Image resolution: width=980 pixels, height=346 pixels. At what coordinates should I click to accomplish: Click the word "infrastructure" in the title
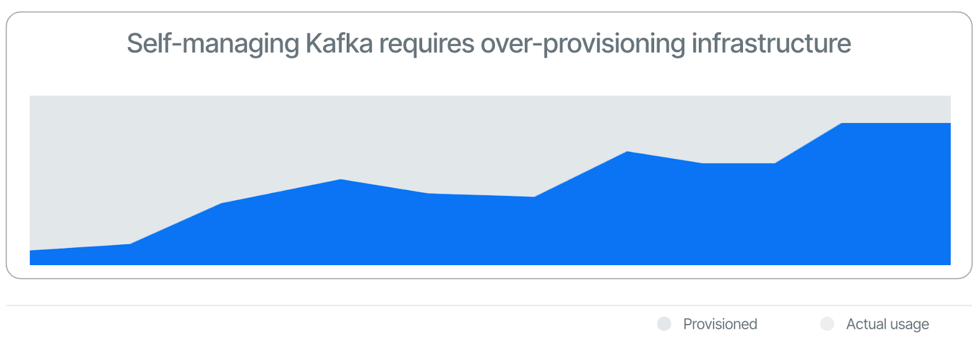pyautogui.click(x=771, y=43)
